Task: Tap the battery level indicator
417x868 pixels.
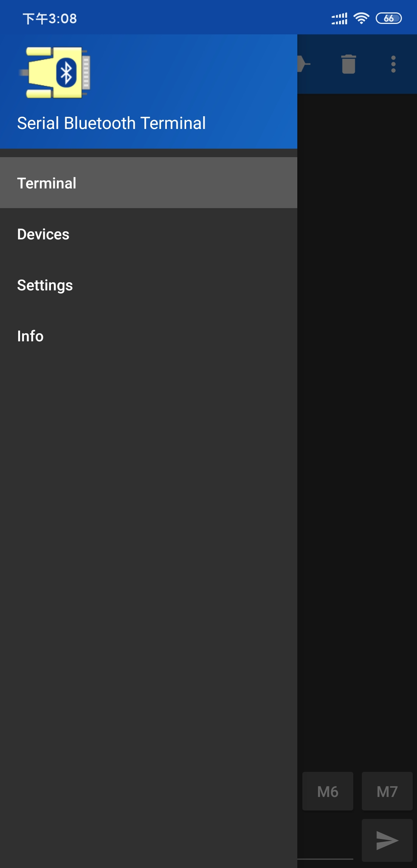Action: (x=389, y=18)
